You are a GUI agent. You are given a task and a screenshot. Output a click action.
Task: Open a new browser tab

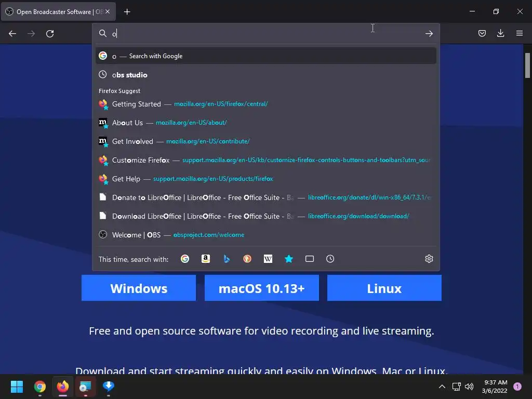127,12
